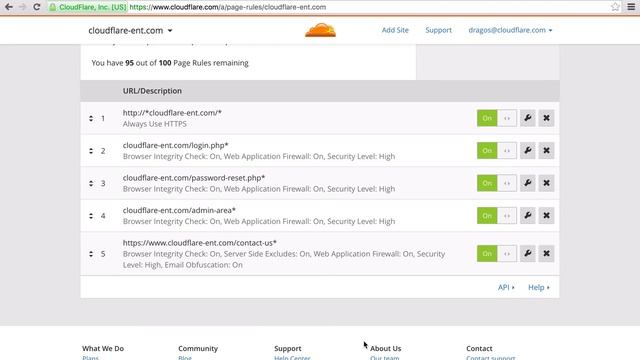Reorder rule 3 using sort arrows
The width and height of the screenshot is (640, 360).
click(x=91, y=183)
